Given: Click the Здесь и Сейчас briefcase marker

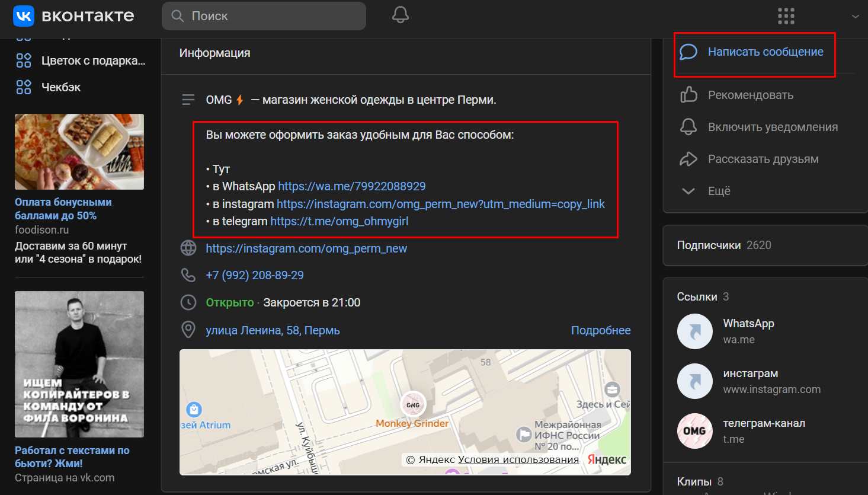Looking at the screenshot, I should (612, 389).
